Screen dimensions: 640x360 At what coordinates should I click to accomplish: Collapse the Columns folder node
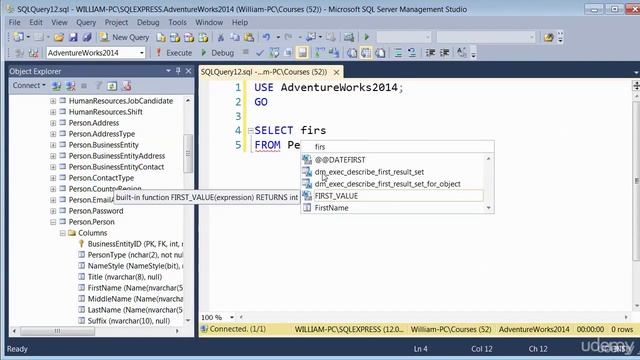point(62,233)
